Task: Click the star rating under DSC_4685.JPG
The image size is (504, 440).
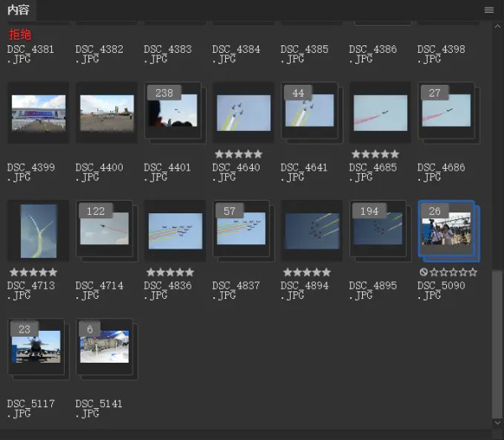Action: tap(375, 155)
